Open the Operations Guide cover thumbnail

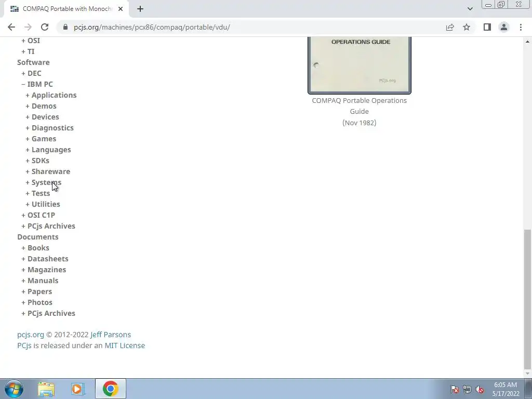(360, 65)
